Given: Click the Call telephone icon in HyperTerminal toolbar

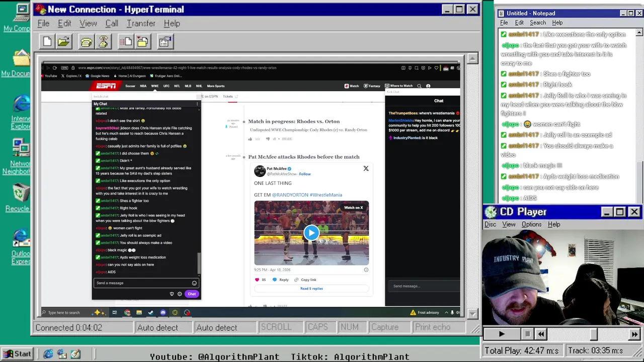Looking at the screenshot, I should pos(86,42).
